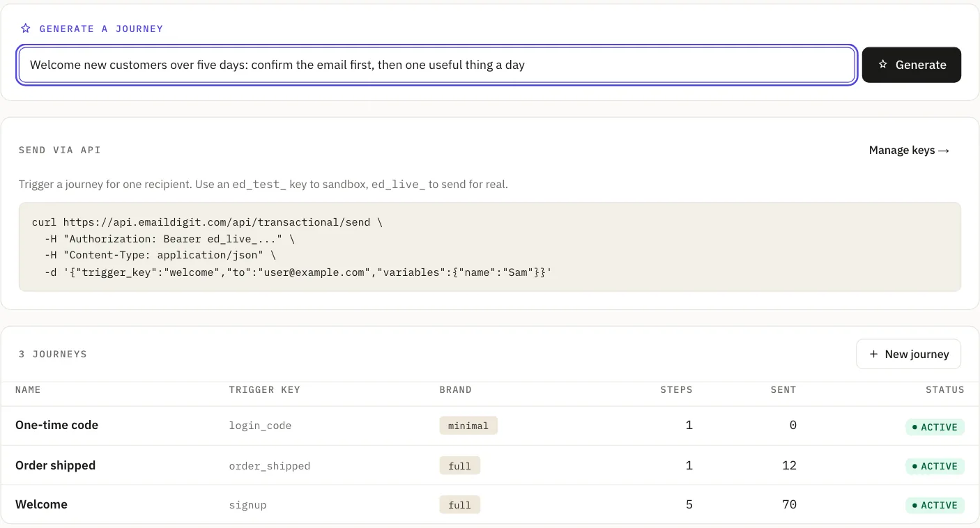Click the STATUS column header
Viewport: 980px width, 528px height.
pos(944,389)
